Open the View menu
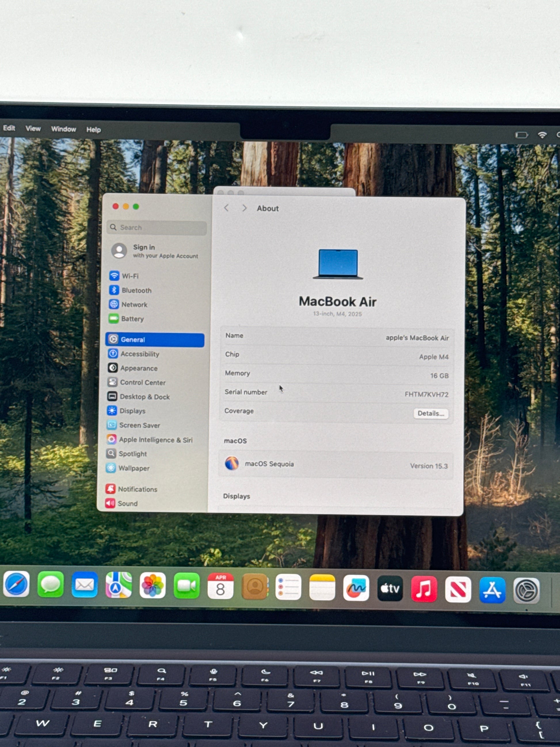 [x=33, y=129]
